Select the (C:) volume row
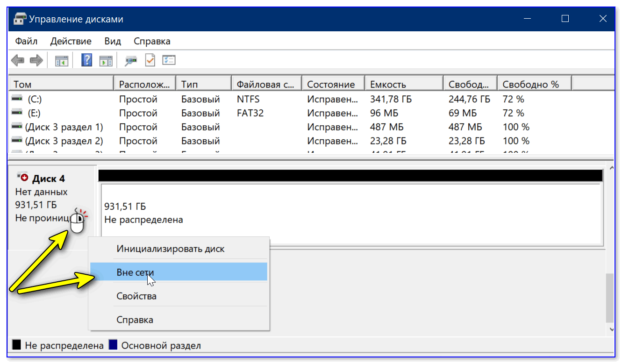This screenshot has height=364, width=622. coord(35,99)
